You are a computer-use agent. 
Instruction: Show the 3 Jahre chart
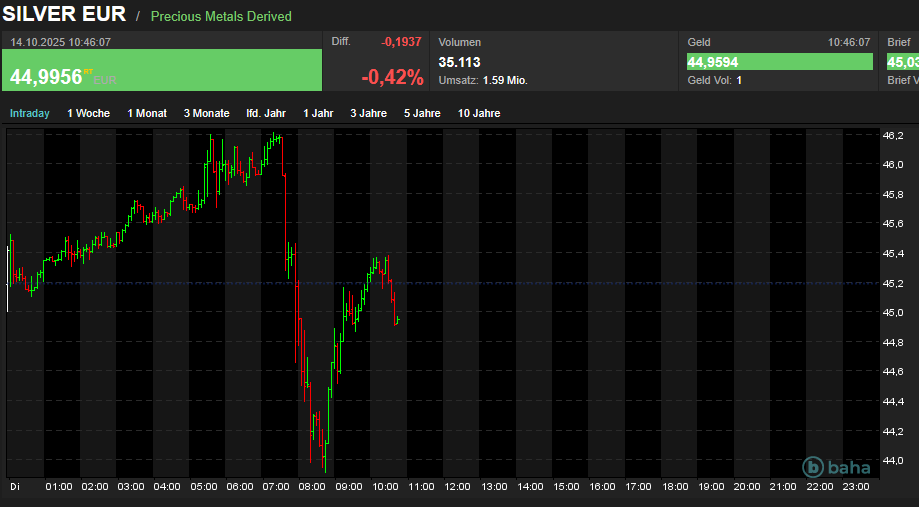(x=369, y=113)
